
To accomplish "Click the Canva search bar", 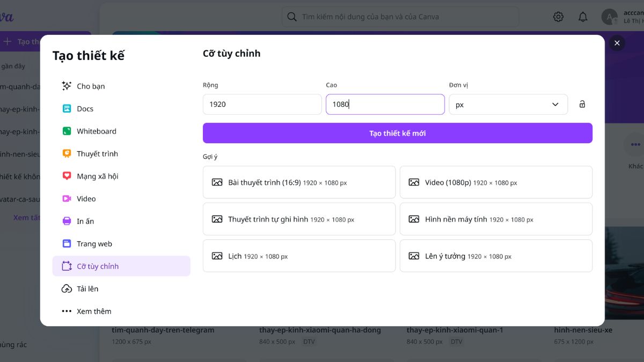I will point(400,17).
